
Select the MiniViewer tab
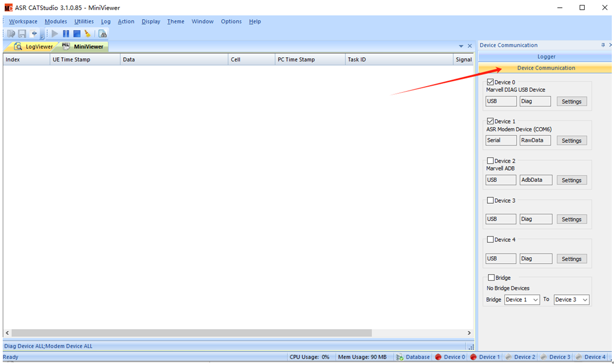[x=83, y=47]
